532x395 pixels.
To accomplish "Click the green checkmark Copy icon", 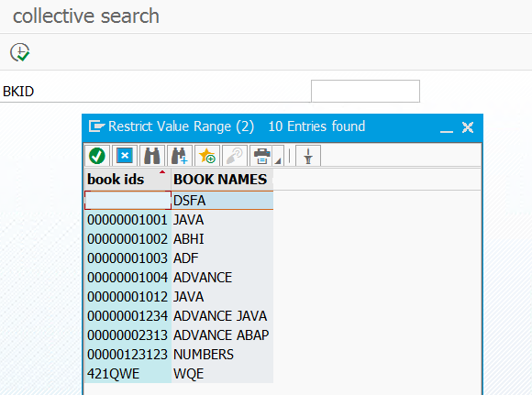I will [x=97, y=156].
